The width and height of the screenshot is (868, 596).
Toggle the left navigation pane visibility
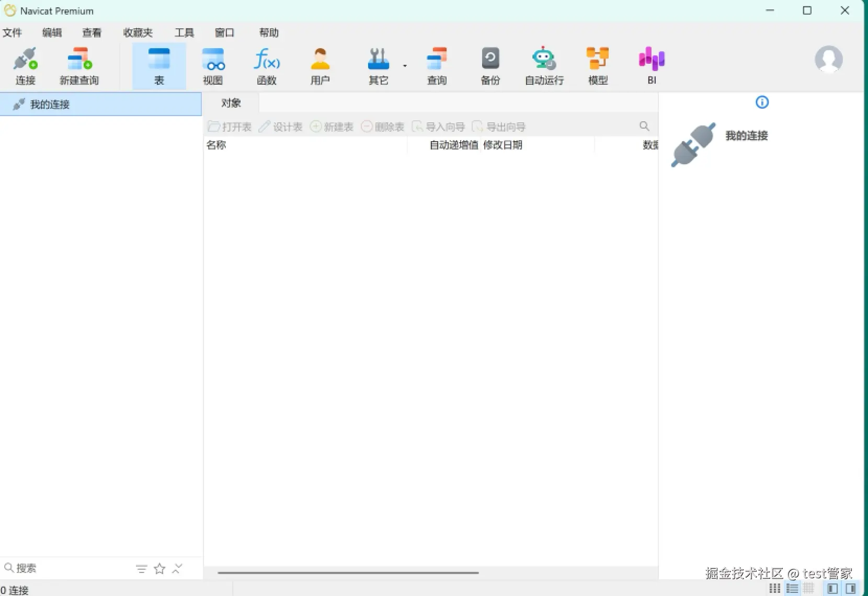(x=832, y=588)
